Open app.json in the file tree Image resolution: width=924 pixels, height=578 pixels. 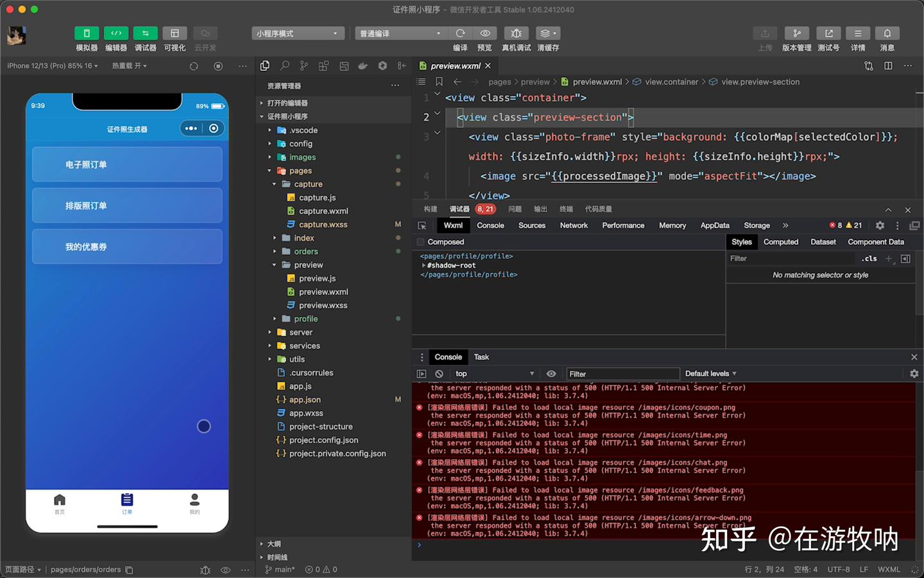[x=305, y=399]
